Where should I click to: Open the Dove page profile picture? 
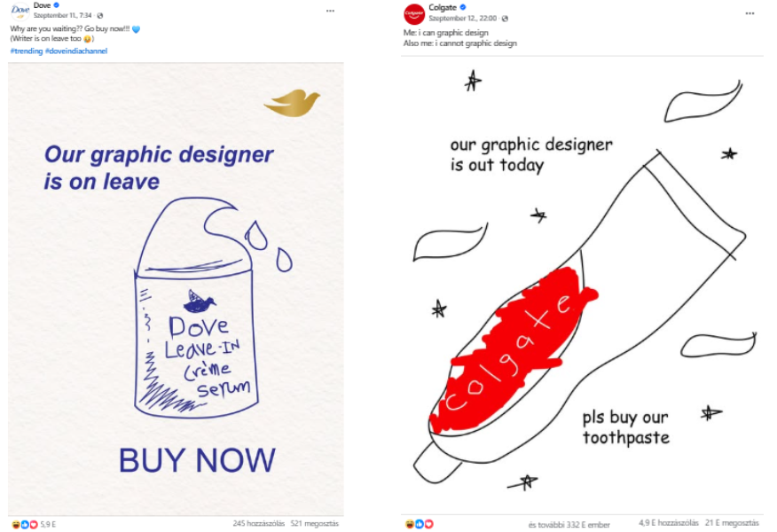click(x=20, y=11)
